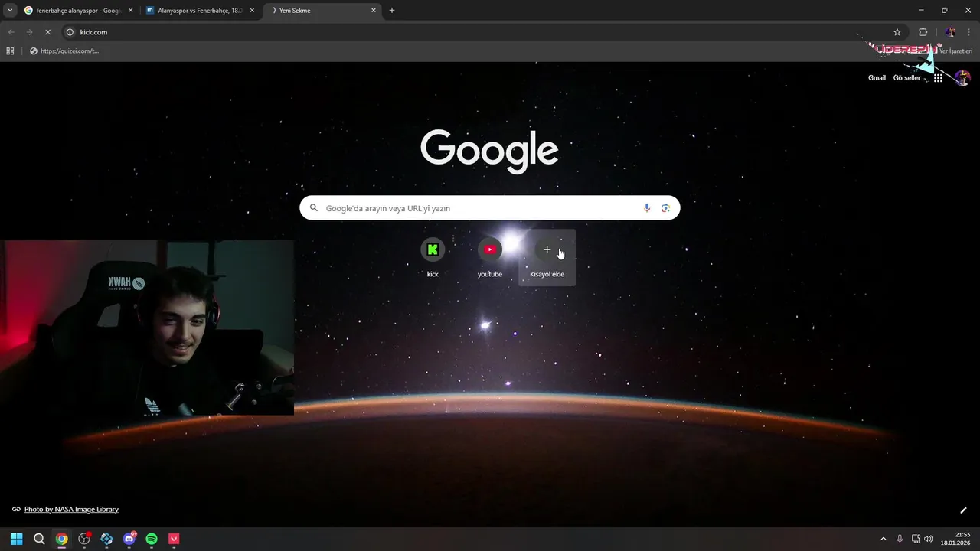Open OBS Studio from the taskbar

(x=84, y=539)
